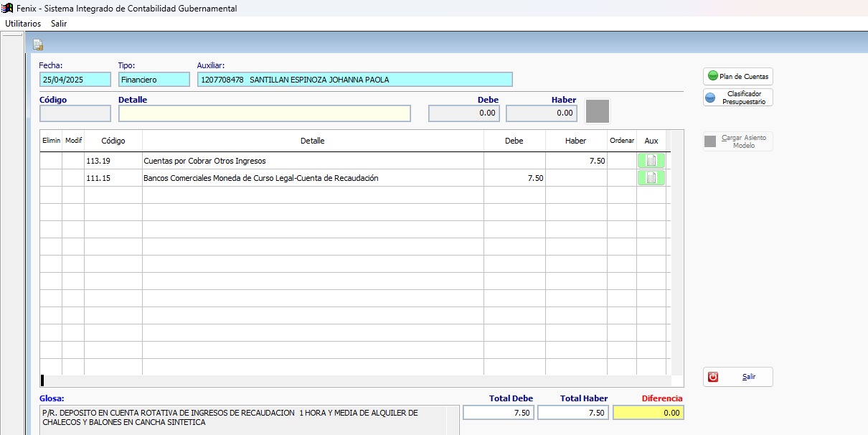Open the Plan de Cuentas button
This screenshot has height=435, width=868.
point(737,76)
